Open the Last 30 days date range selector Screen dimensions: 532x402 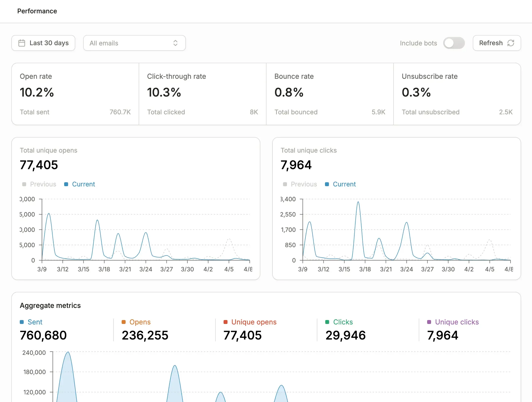pyautogui.click(x=43, y=43)
